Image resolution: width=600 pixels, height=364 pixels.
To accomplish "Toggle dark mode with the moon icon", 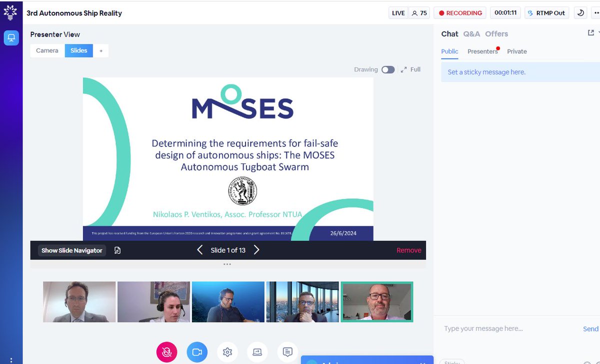I will pyautogui.click(x=579, y=12).
